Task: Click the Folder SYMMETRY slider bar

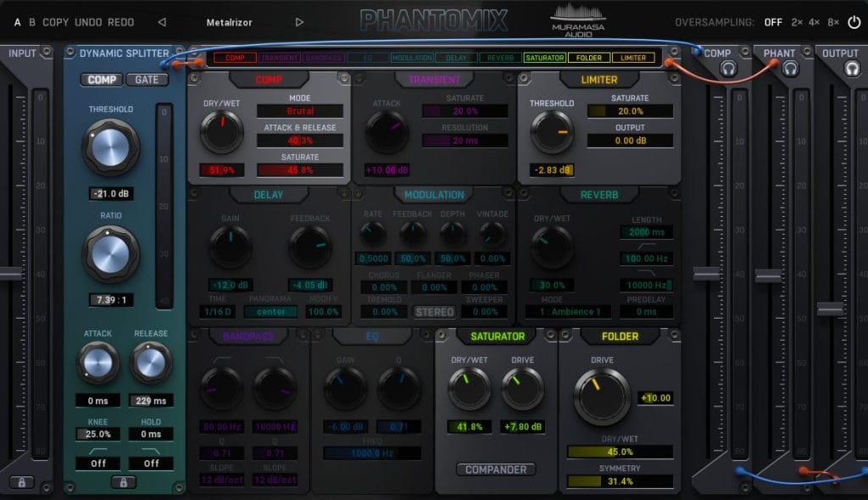Action: (620, 481)
